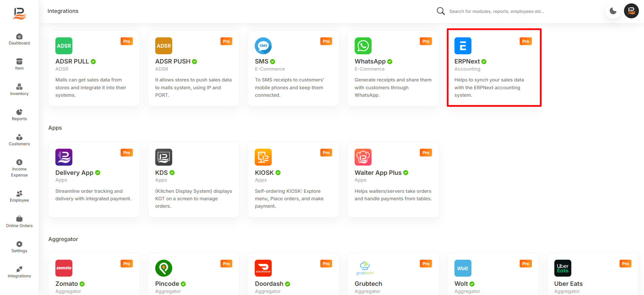
Task: Click the verified checkmark beside WhatsApp
Action: [390, 62]
